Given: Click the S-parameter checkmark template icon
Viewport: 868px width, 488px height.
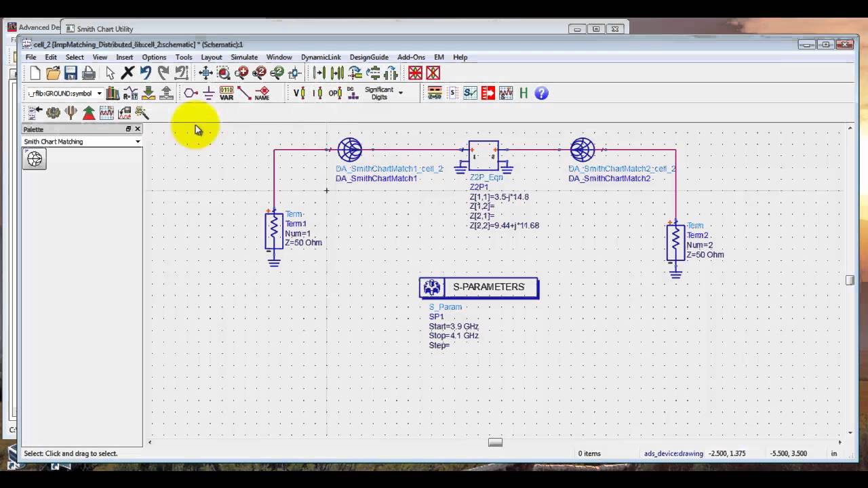Looking at the screenshot, I should (470, 94).
